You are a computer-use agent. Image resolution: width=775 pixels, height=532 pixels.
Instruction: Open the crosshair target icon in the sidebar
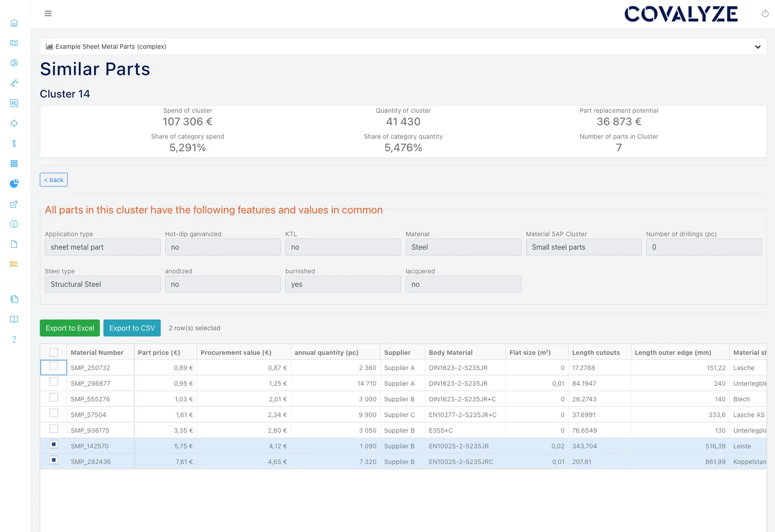[x=14, y=123]
